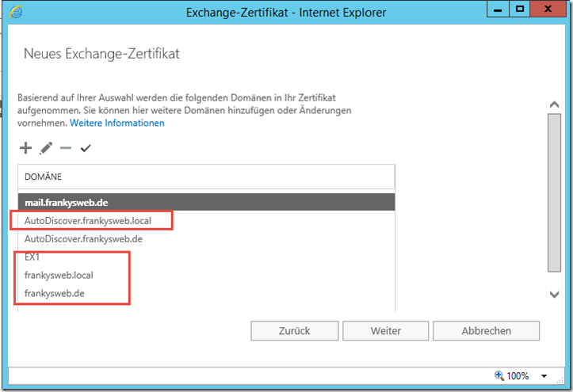Open the zoom level dropdown arrow
Screen dimensions: 573x392
point(544,376)
